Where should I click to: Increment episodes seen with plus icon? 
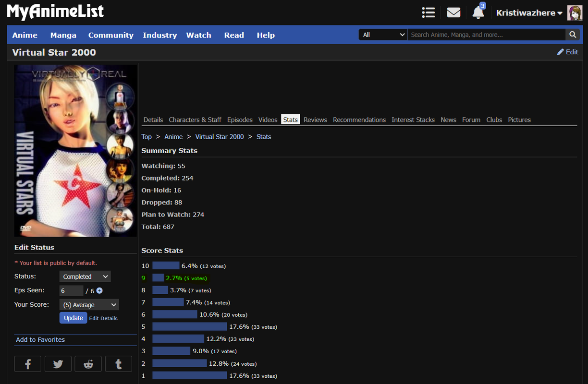coord(99,290)
